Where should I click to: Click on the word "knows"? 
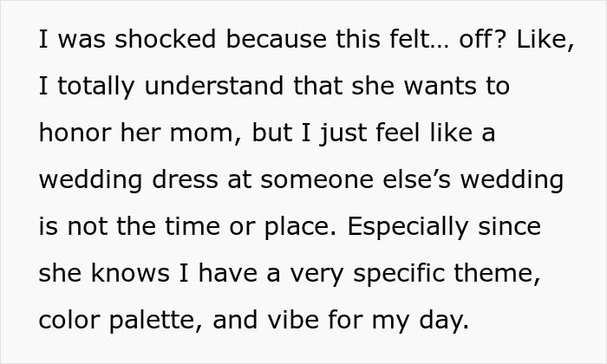point(130,273)
